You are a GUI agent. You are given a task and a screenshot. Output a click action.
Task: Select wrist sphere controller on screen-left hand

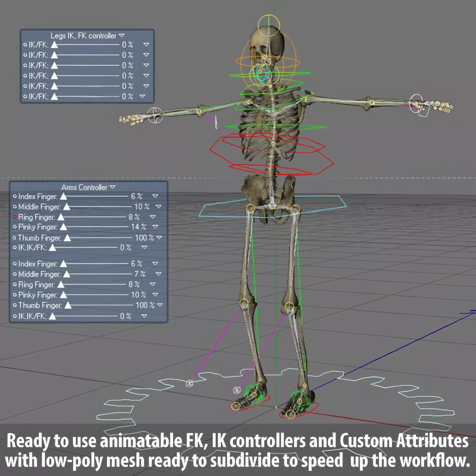(x=155, y=115)
